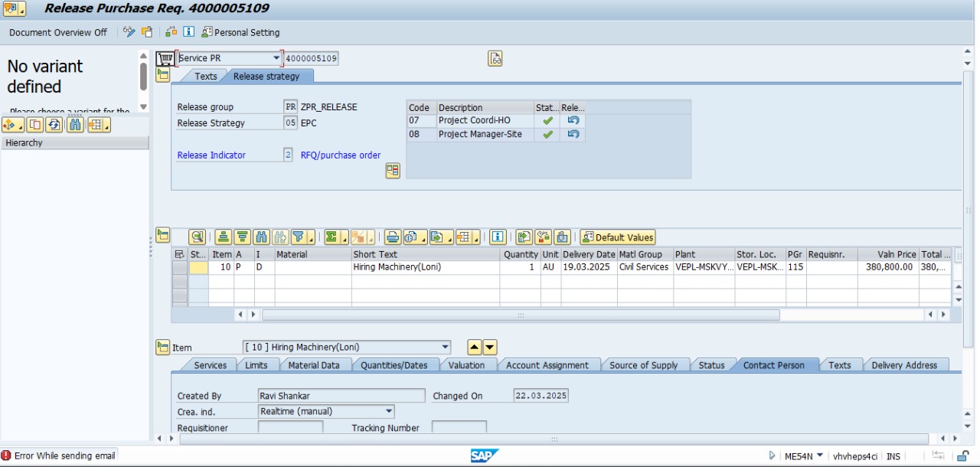Open the Service PR document type dropdown
The width and height of the screenshot is (980, 467).
pos(276,58)
